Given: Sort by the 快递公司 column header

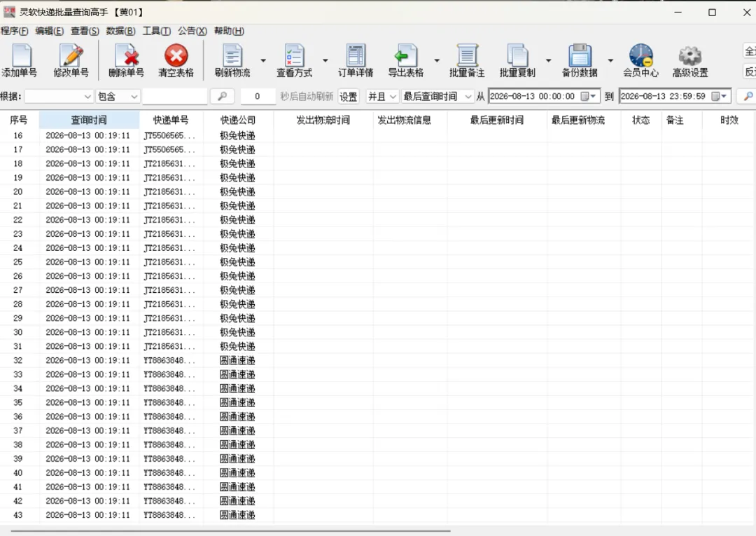Looking at the screenshot, I should click(238, 120).
